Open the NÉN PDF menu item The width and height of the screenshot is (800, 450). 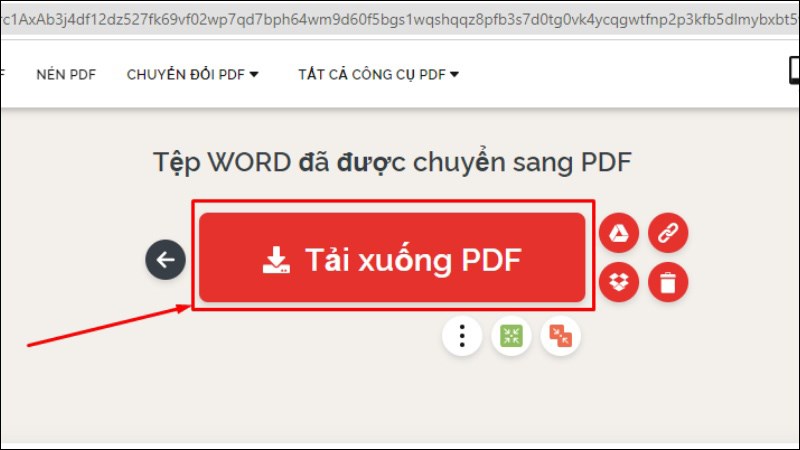[x=66, y=74]
